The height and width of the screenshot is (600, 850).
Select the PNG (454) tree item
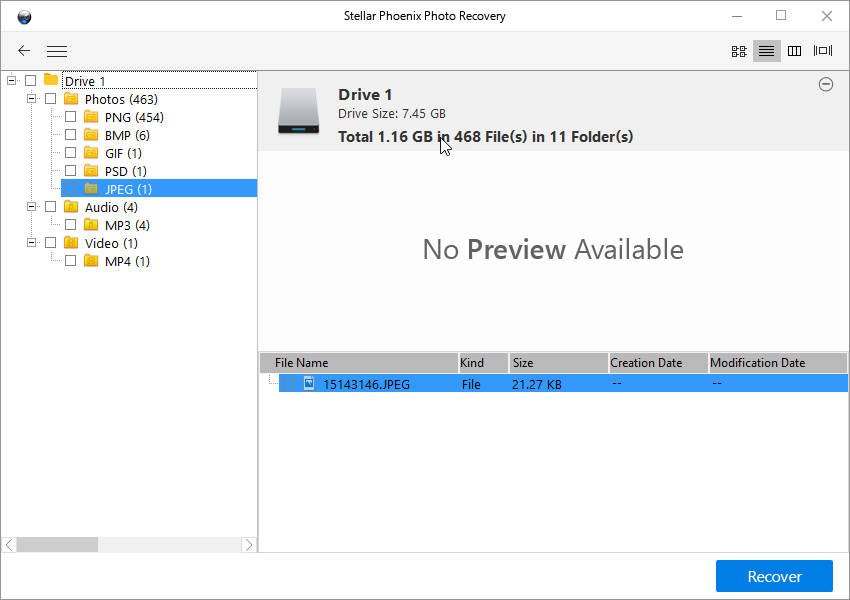pos(134,117)
